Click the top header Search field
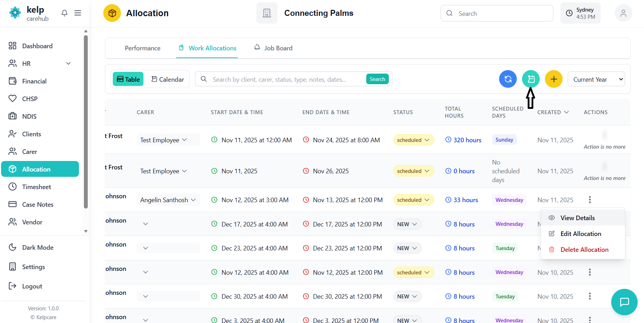The image size is (644, 323). tap(497, 13)
